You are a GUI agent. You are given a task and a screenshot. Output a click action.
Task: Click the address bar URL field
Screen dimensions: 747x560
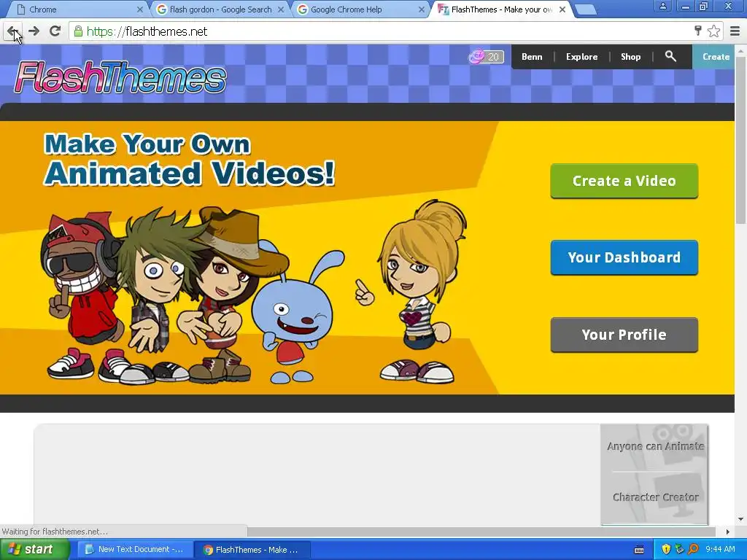click(381, 31)
